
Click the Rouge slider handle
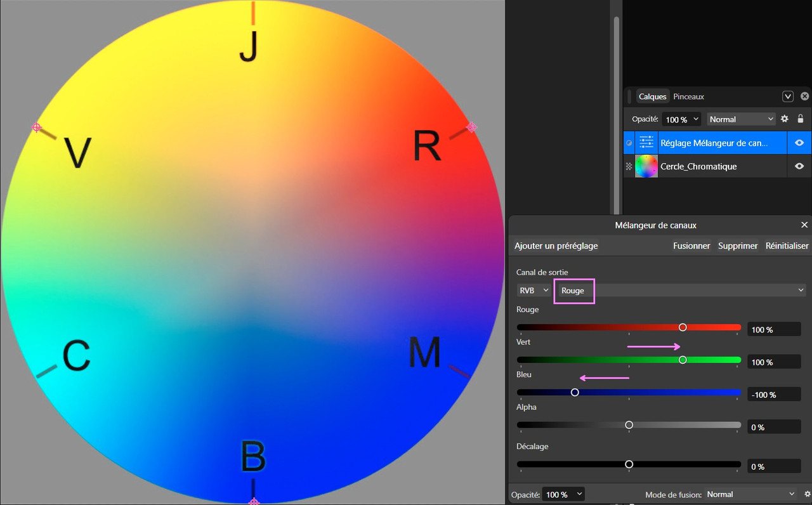point(683,327)
